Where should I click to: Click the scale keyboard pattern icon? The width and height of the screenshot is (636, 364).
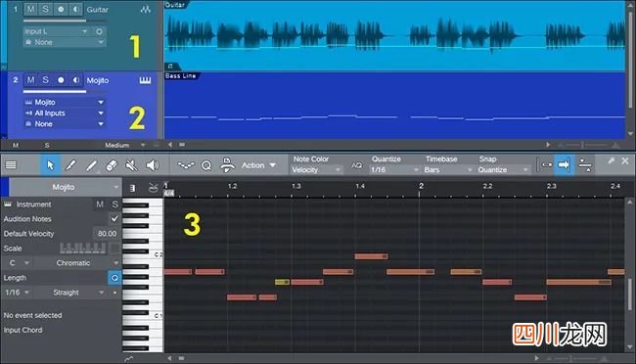(x=83, y=248)
